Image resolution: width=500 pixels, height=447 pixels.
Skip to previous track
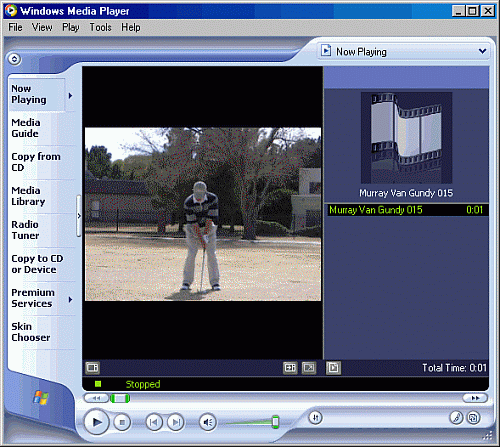point(154,422)
